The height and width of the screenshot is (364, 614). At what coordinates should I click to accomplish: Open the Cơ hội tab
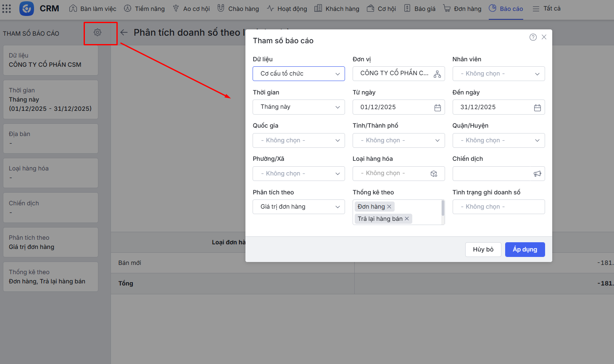382,9
